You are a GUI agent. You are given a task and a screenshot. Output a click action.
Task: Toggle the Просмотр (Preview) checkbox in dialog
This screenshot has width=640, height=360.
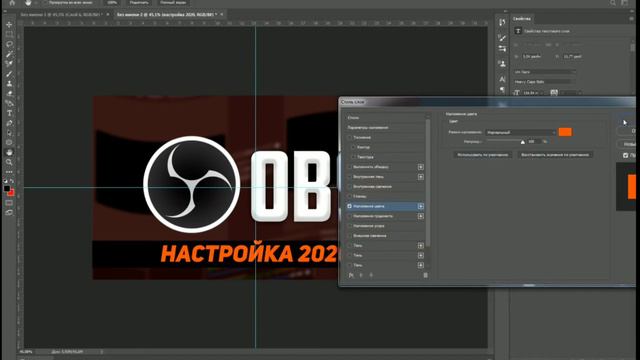[626, 156]
